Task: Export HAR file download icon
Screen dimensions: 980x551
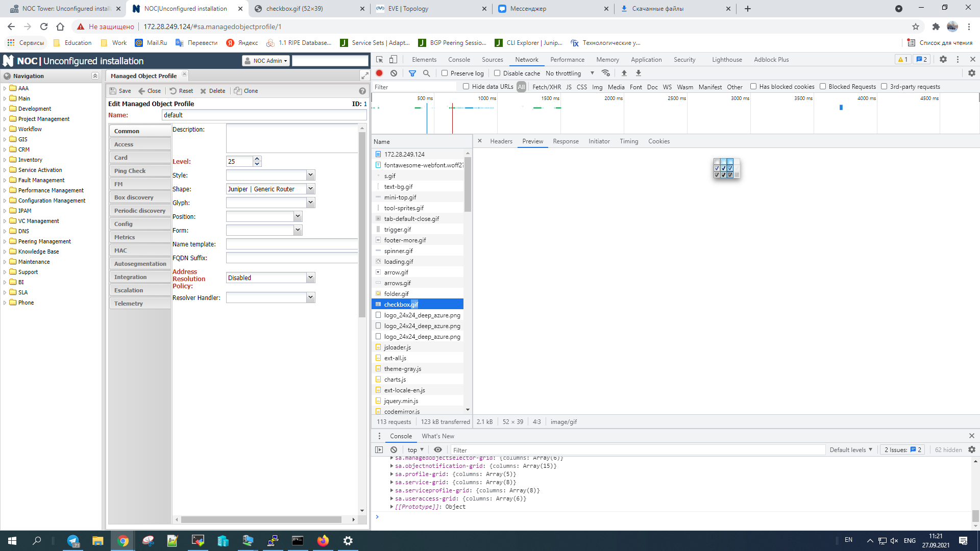Action: pos(638,73)
